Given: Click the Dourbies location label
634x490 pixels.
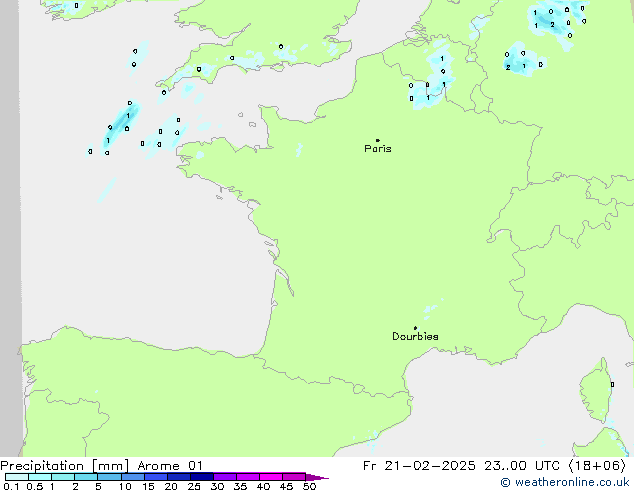Looking at the screenshot, I should [x=415, y=336].
